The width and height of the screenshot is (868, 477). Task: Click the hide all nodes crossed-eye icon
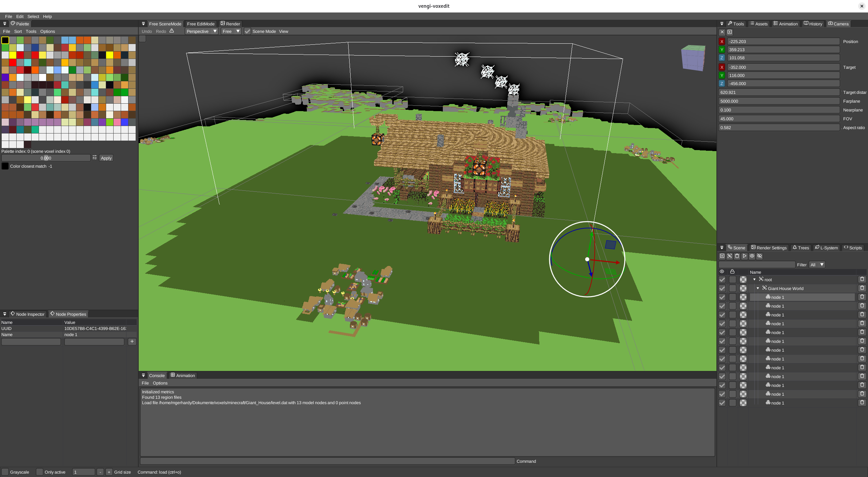click(x=759, y=256)
